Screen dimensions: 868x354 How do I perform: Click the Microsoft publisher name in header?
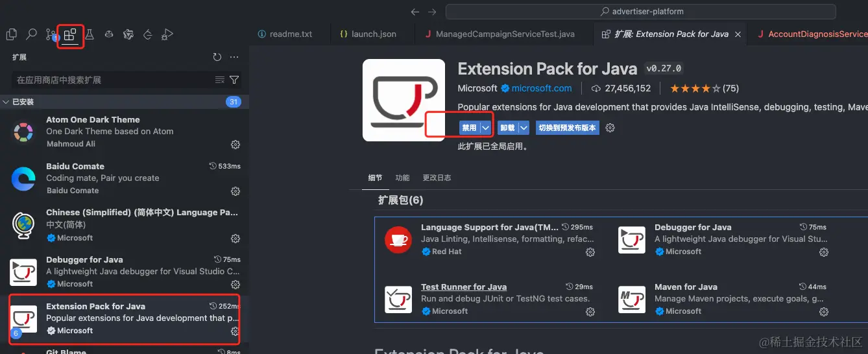coord(477,88)
